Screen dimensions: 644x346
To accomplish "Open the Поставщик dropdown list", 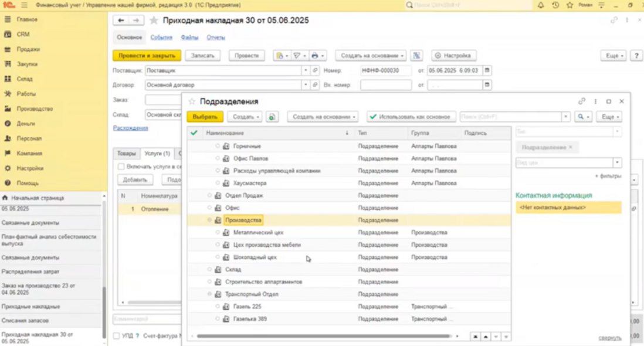I will pyautogui.click(x=305, y=70).
